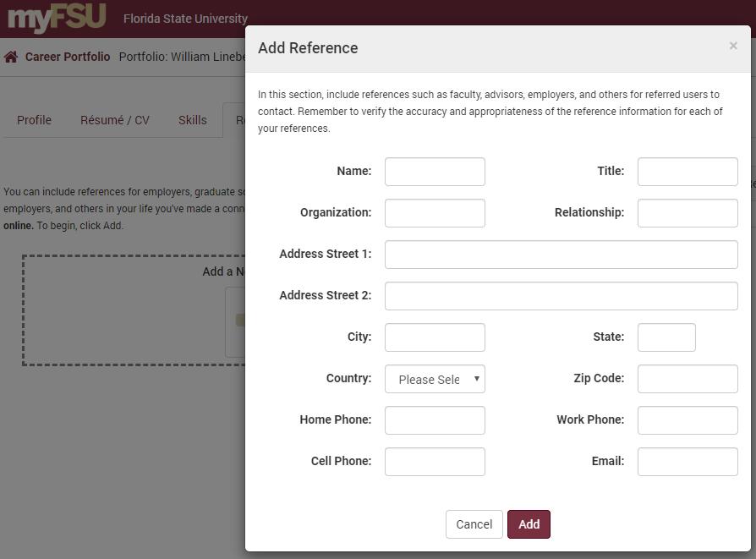Close the Add Reference dialog with X
756x559 pixels.
pos(733,47)
